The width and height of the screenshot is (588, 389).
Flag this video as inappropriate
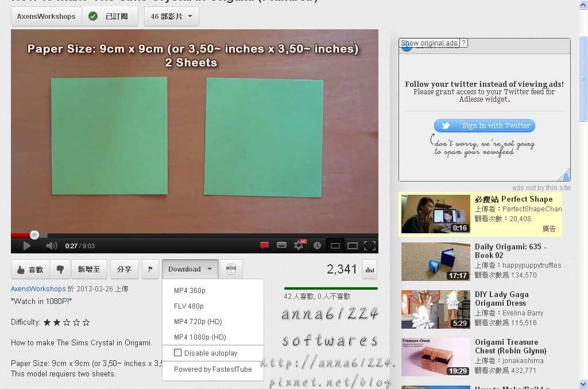[x=150, y=269]
